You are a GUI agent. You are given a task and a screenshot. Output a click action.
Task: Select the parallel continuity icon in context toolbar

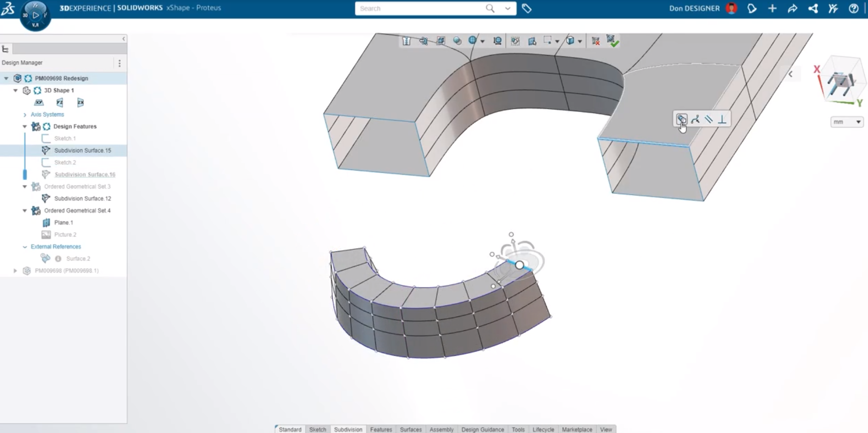tap(709, 119)
